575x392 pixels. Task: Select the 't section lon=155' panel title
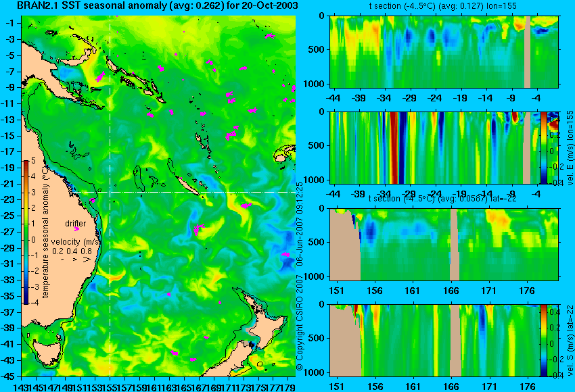pos(443,6)
